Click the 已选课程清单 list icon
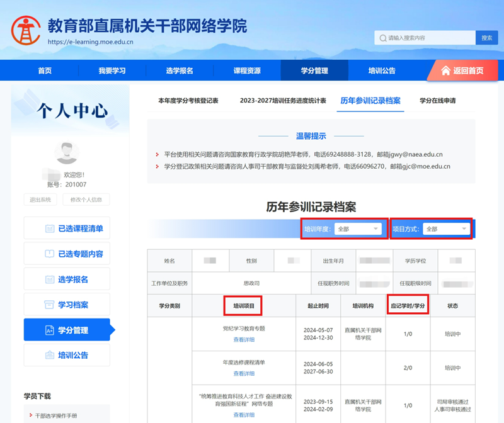 point(50,228)
